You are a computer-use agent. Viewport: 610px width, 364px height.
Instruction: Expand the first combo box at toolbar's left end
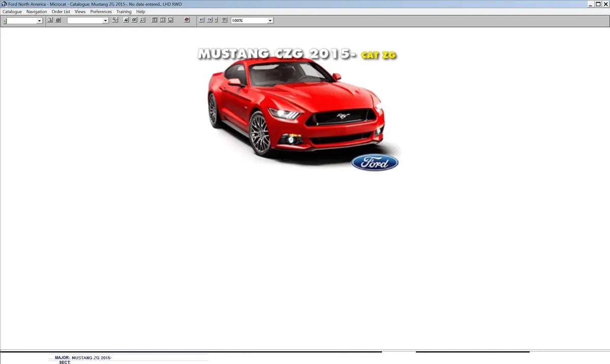(39, 21)
